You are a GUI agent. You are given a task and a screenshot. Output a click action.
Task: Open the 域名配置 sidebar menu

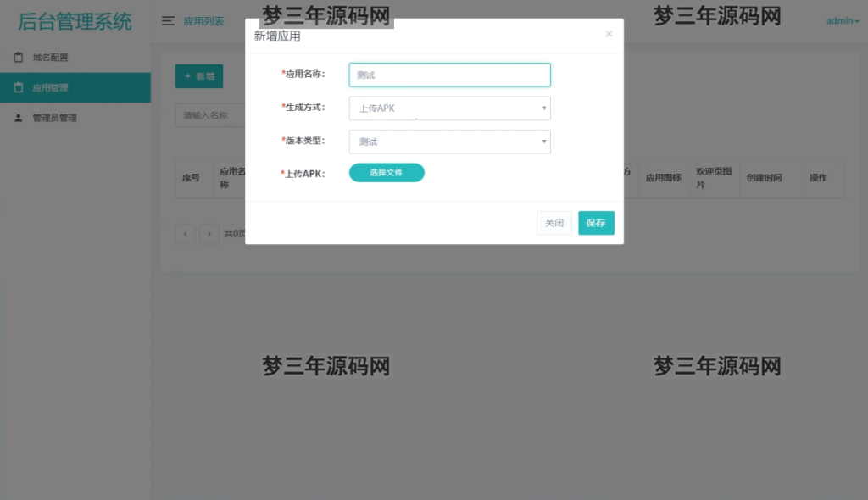(75, 58)
